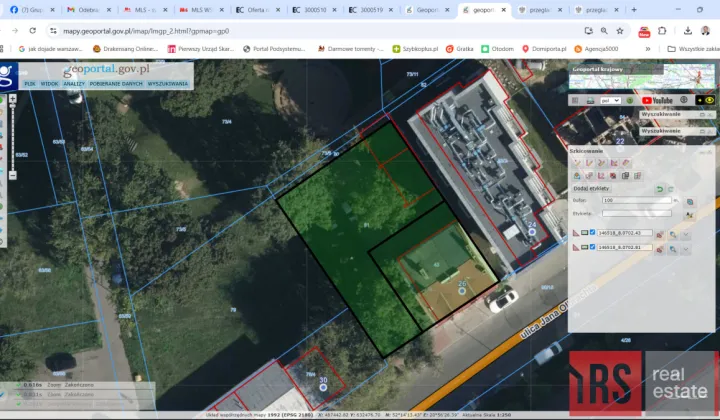Click the YouTube icon in the map toolbar
The image size is (720, 420).
tap(658, 100)
